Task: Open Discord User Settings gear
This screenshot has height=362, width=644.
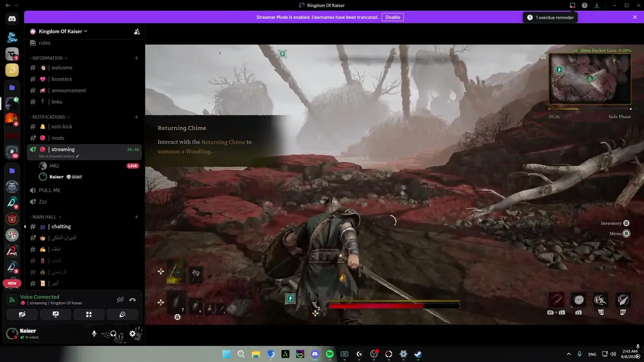Action: point(132,333)
